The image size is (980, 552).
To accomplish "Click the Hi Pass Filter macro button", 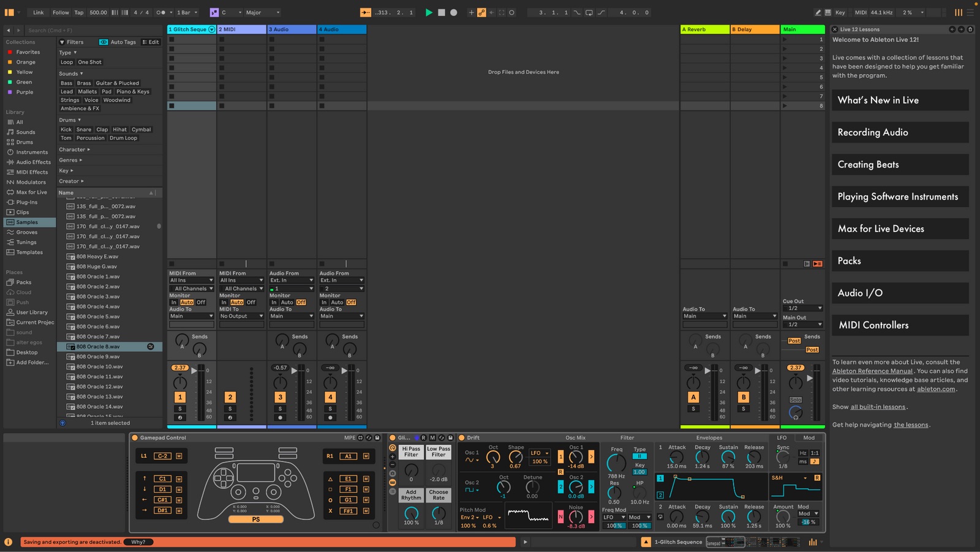I will (x=412, y=452).
